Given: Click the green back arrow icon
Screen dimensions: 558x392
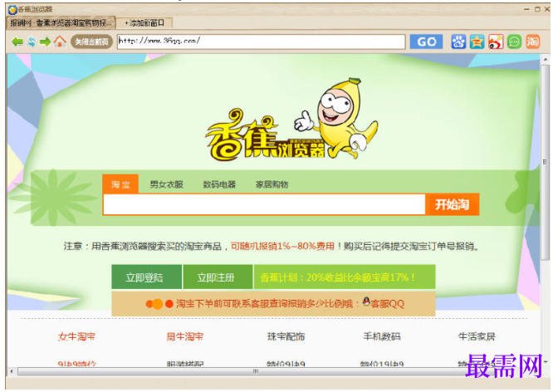Looking at the screenshot, I should [17, 42].
